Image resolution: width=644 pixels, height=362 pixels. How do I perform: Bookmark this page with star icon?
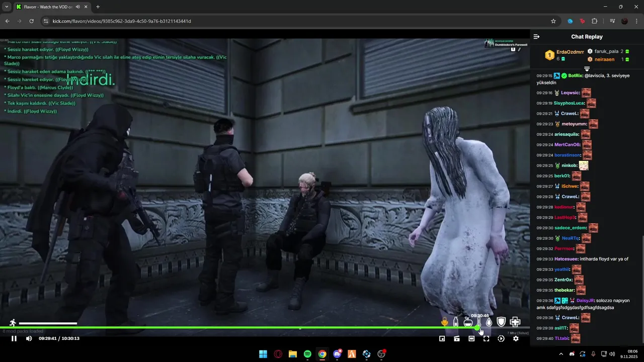coord(553,21)
